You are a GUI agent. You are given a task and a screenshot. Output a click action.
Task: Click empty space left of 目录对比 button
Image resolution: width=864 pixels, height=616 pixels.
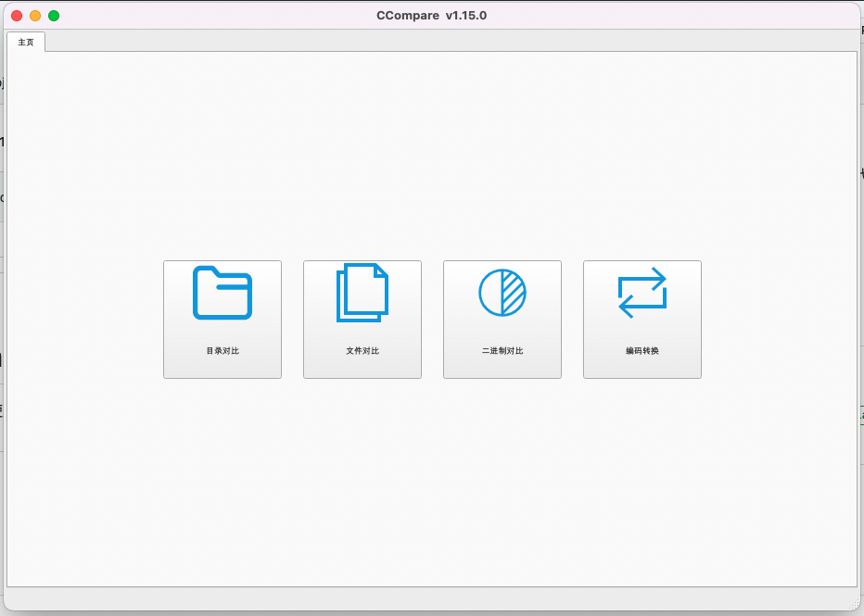83,320
